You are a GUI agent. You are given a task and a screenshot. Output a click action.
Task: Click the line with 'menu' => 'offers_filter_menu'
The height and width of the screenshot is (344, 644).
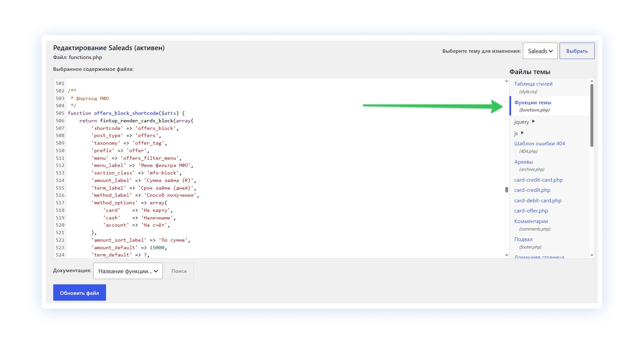pyautogui.click(x=136, y=158)
